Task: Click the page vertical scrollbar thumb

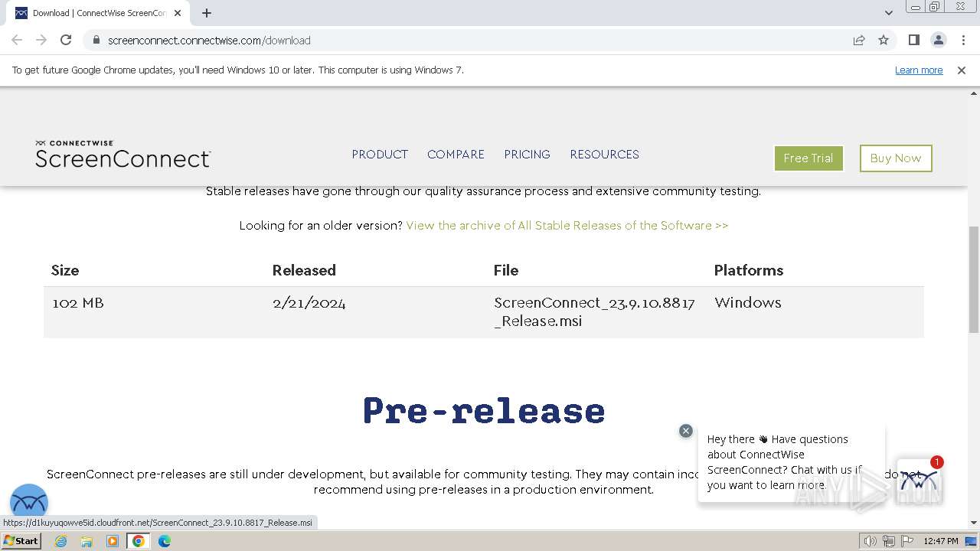Action: (x=974, y=279)
